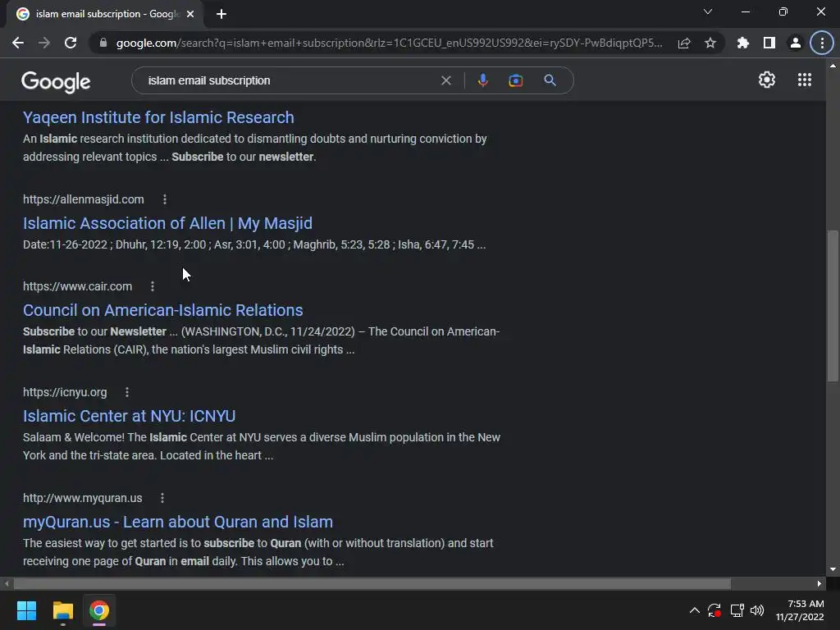Go back to the previous page
840x630 pixels.
click(x=18, y=43)
